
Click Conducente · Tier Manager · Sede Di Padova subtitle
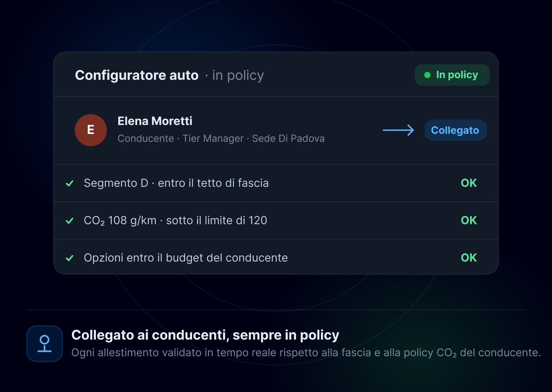coord(221,138)
